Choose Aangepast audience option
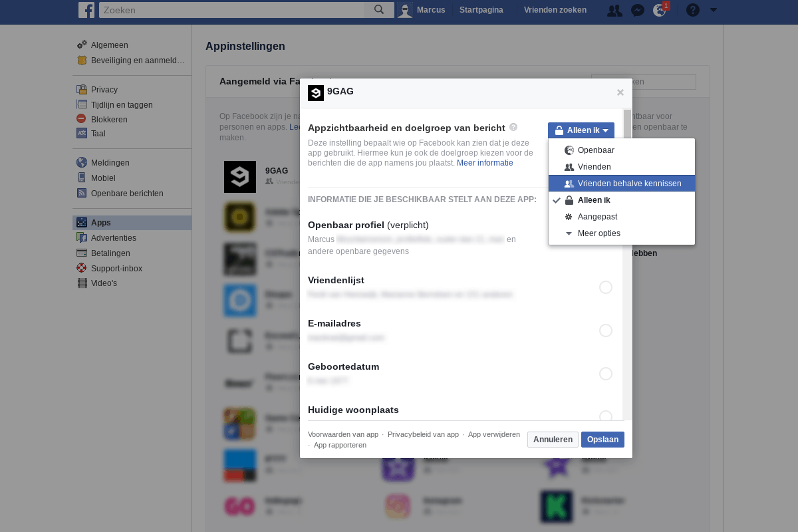Screen dimensions: 798x532 coord(622,217)
